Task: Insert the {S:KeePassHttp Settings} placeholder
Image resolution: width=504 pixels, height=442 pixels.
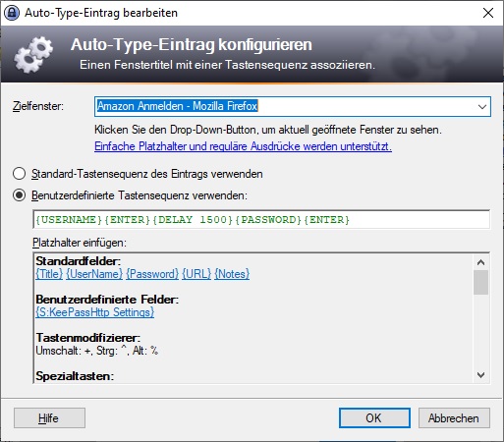Action: [x=95, y=312]
